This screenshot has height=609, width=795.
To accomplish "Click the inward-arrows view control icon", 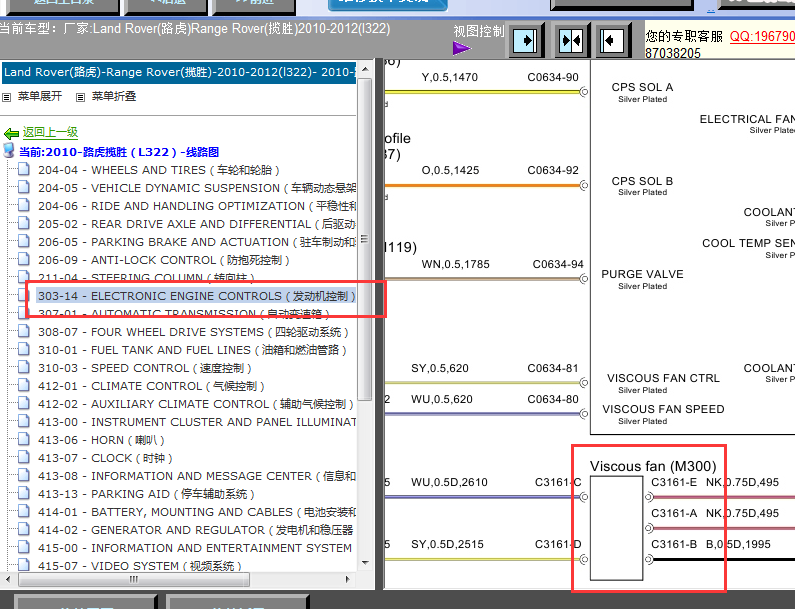I will click(x=571, y=40).
